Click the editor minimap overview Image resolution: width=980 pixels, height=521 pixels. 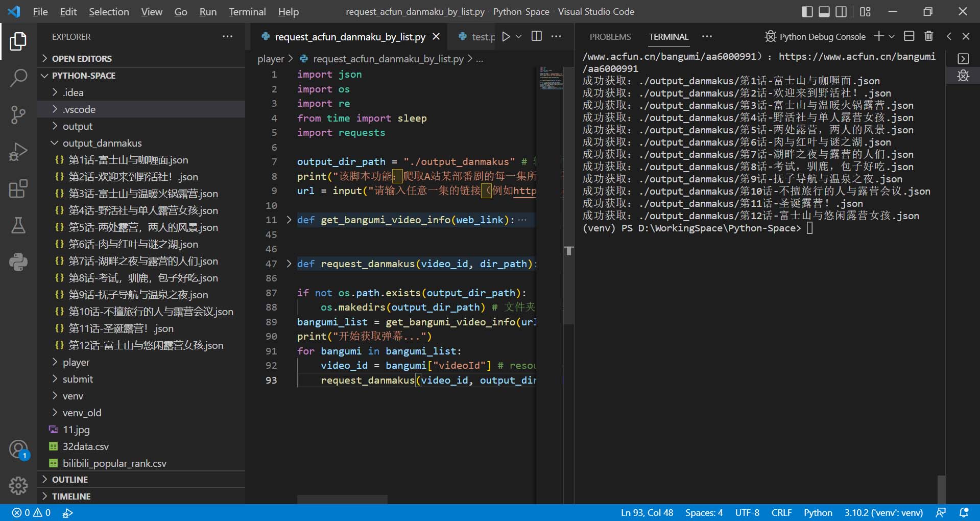pyautogui.click(x=552, y=78)
